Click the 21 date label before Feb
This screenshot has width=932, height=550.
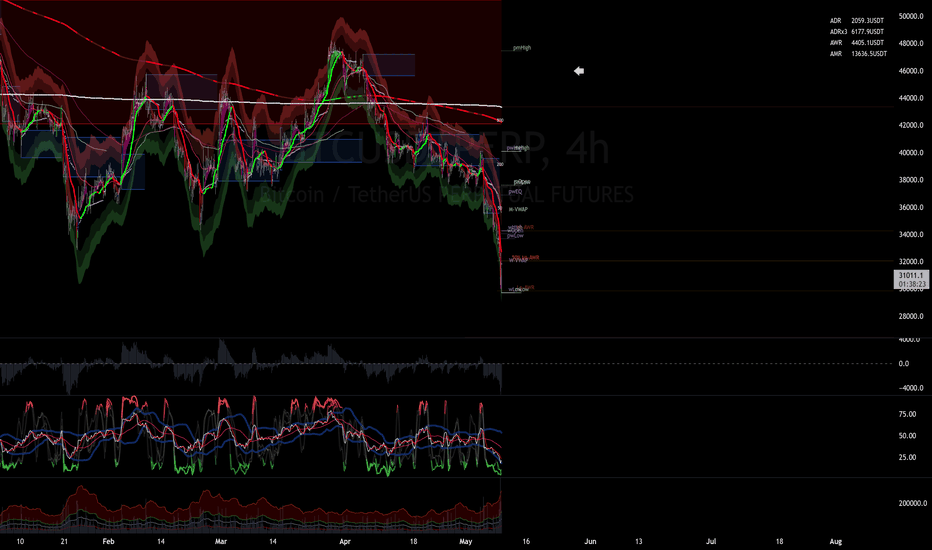pyautogui.click(x=64, y=542)
